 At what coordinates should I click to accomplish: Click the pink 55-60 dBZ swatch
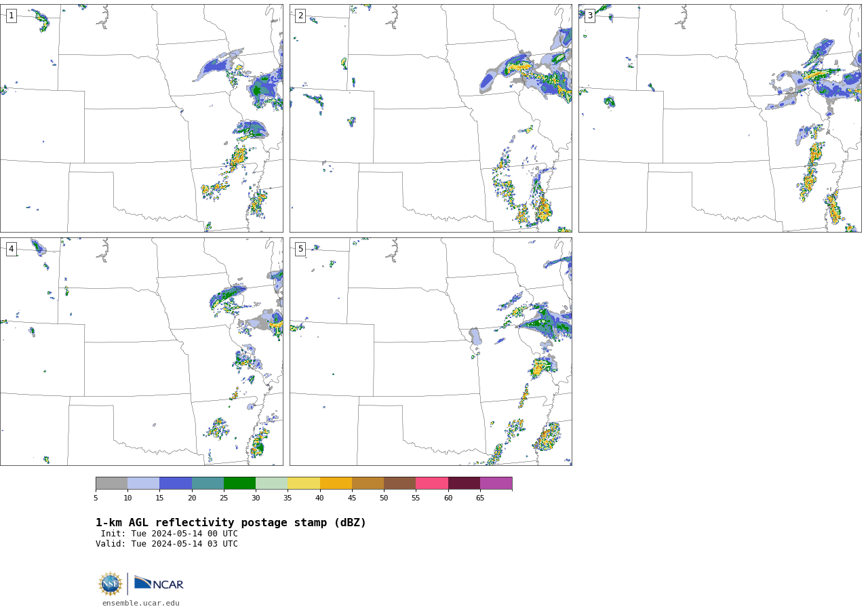pyautogui.click(x=432, y=483)
